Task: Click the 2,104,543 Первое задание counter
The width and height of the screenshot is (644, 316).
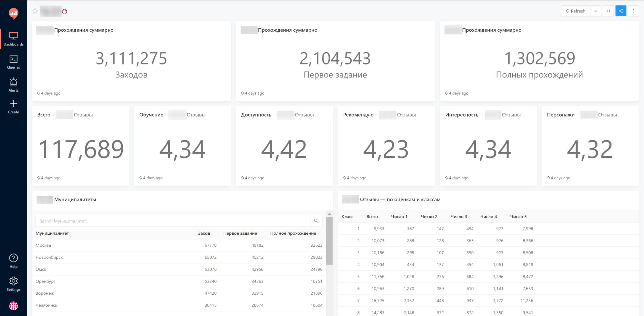Action: pyautogui.click(x=335, y=64)
